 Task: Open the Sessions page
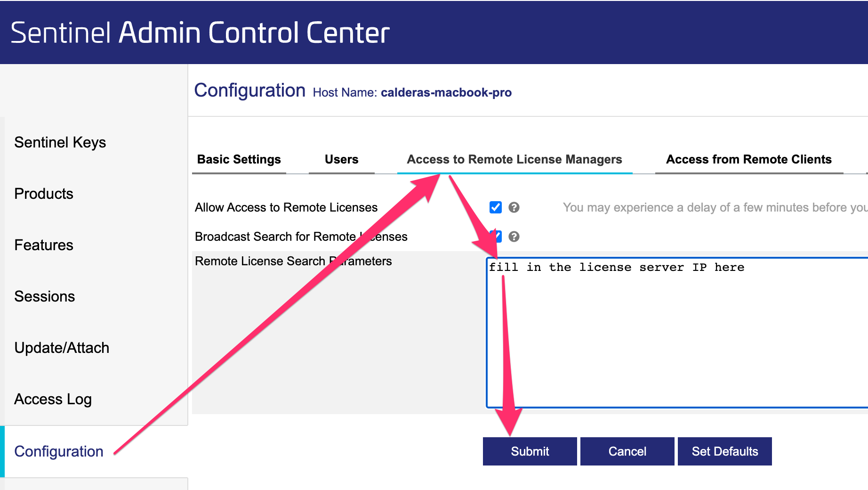point(45,296)
